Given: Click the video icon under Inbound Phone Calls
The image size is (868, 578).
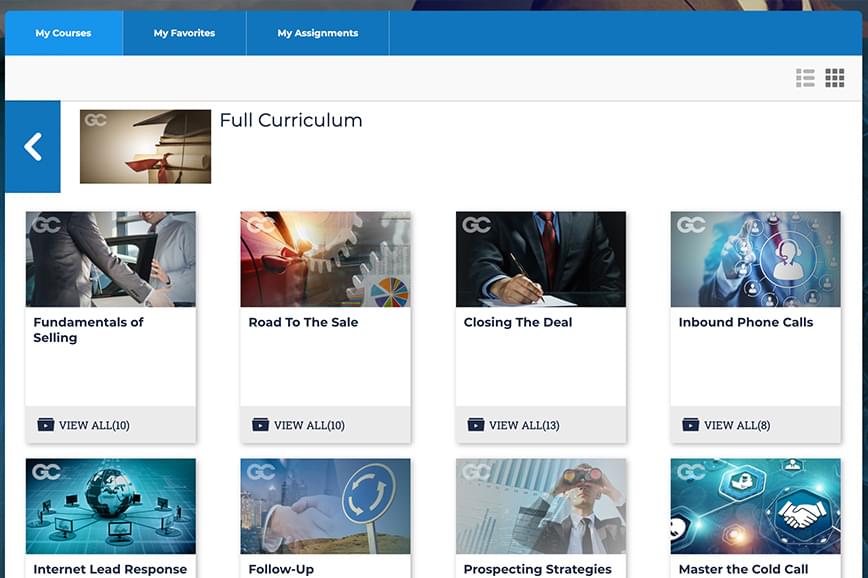Looking at the screenshot, I should click(x=690, y=425).
